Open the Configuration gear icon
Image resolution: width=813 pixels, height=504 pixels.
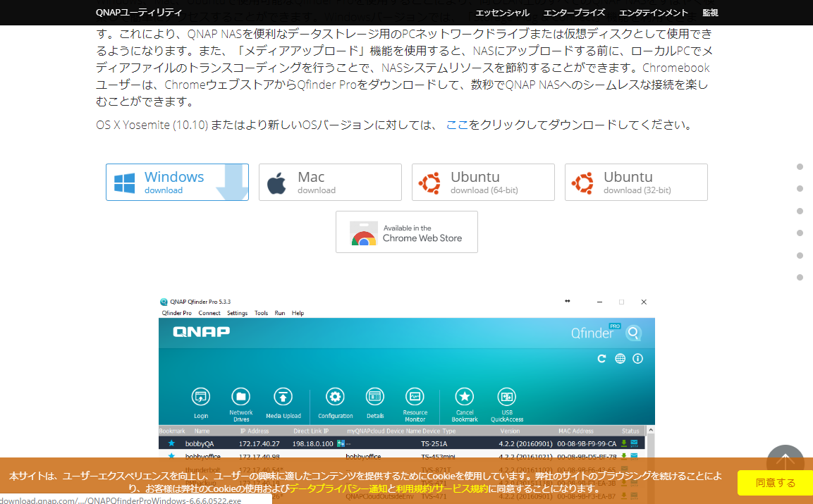334,397
